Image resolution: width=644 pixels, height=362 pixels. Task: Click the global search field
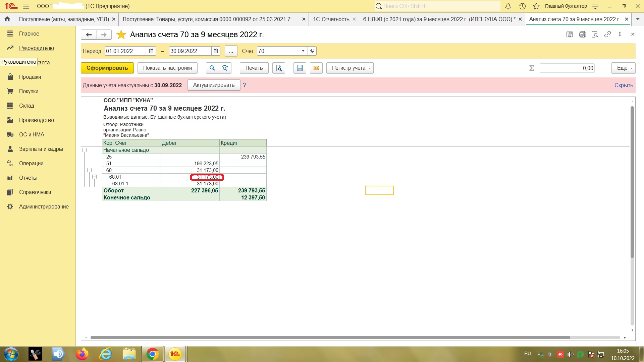(437, 6)
